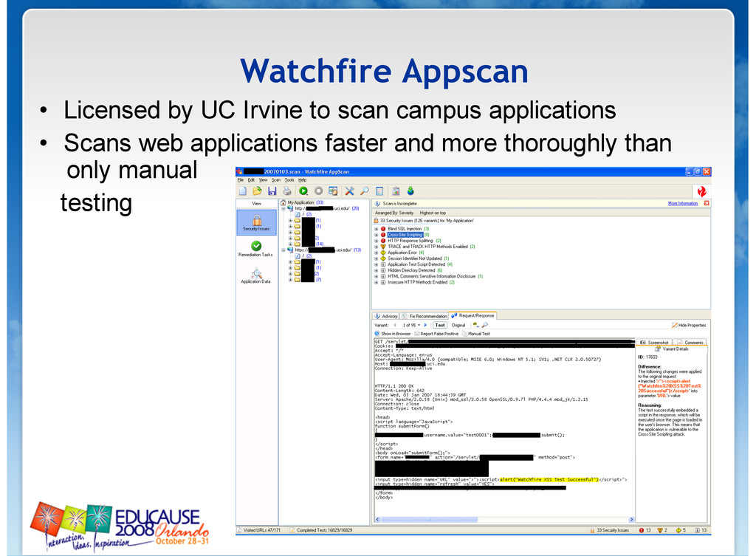Click 33 Security Issues in status bar
The height and width of the screenshot is (556, 756).
point(610,530)
